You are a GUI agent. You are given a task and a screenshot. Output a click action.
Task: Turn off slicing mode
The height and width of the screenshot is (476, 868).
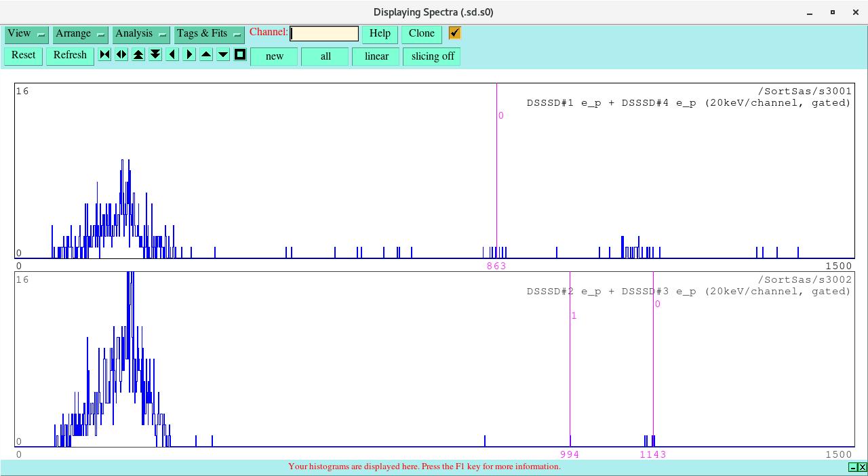click(431, 56)
